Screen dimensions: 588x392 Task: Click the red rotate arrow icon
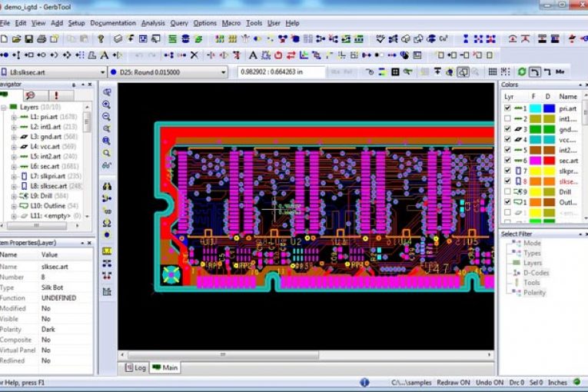coord(278,55)
